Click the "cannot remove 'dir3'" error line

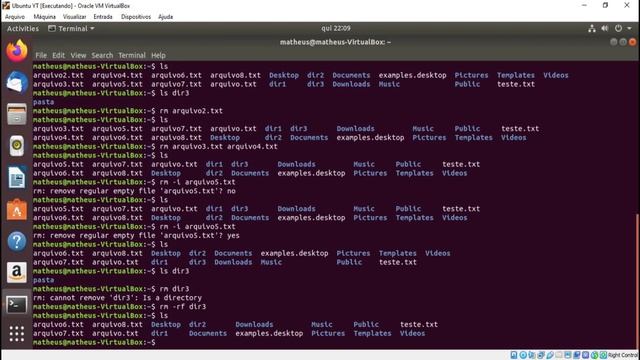(117, 298)
